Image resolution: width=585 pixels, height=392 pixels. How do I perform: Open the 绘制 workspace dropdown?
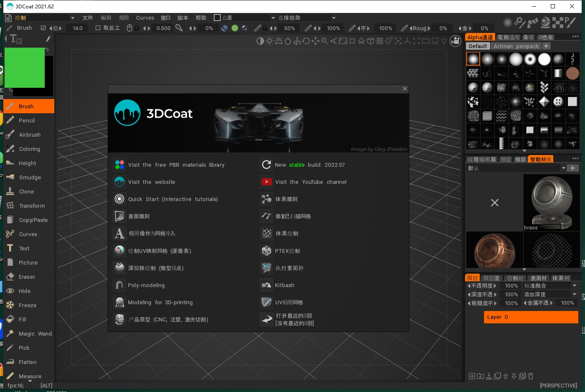tap(72, 18)
